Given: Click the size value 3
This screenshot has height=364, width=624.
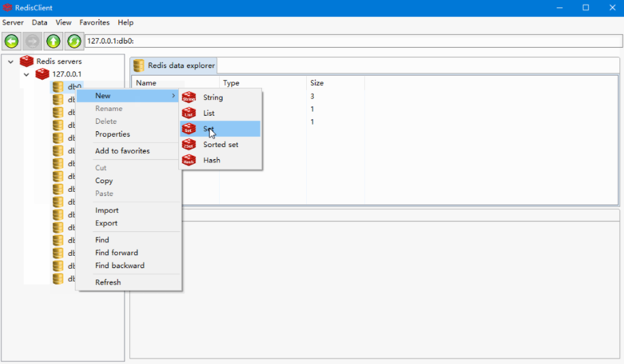Looking at the screenshot, I should (x=312, y=96).
